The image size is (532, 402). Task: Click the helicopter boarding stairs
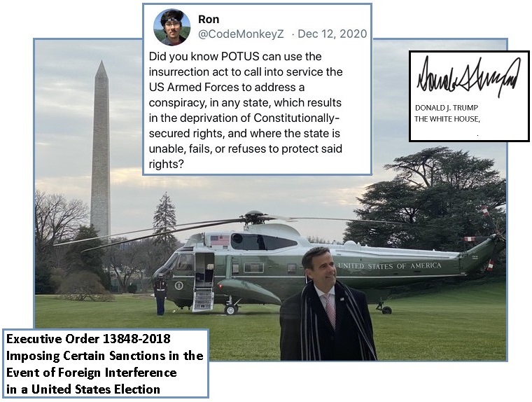click(x=202, y=298)
